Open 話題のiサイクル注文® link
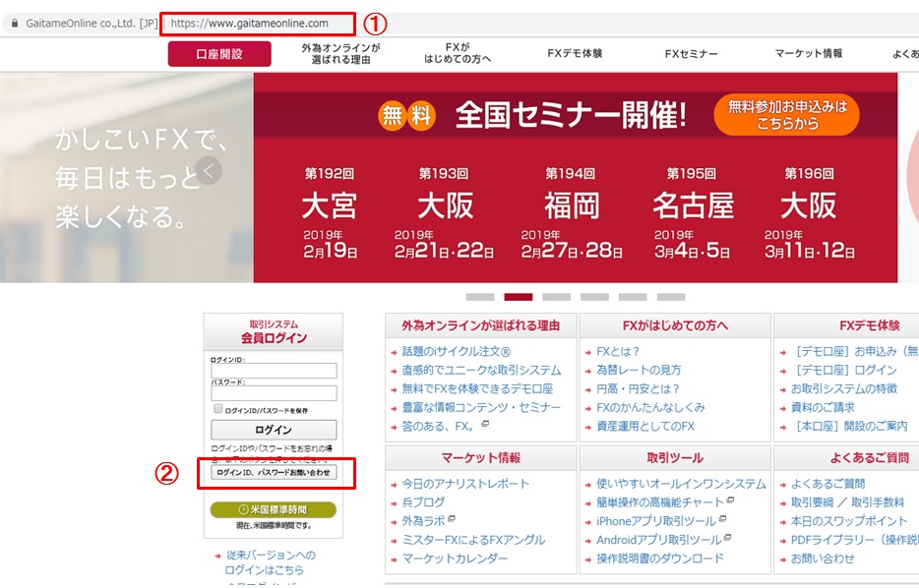 456,351
